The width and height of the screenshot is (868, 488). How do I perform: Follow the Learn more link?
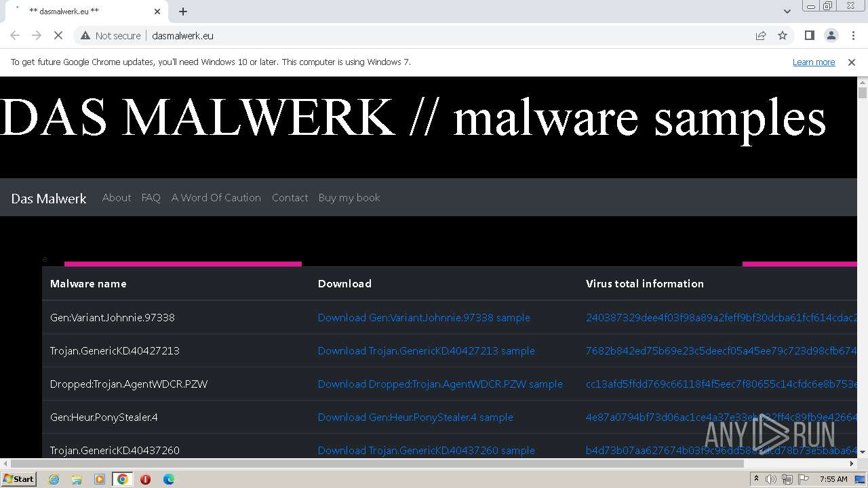tap(814, 62)
